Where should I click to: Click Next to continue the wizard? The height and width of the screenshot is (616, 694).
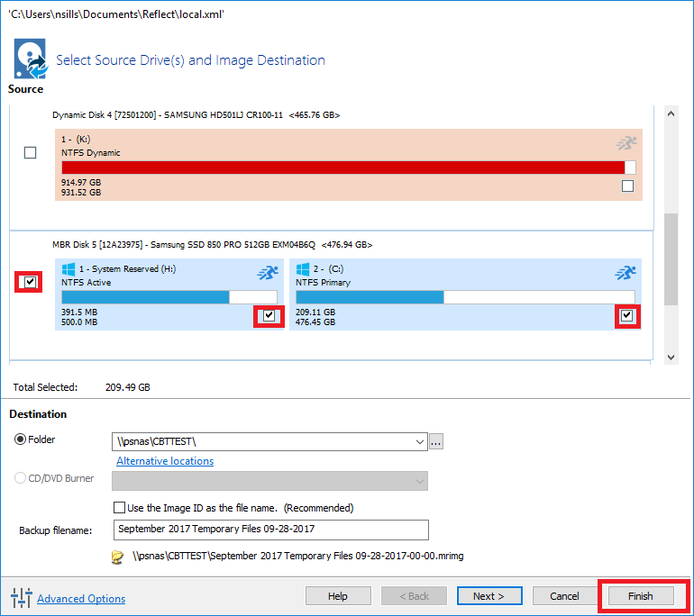pos(489,596)
